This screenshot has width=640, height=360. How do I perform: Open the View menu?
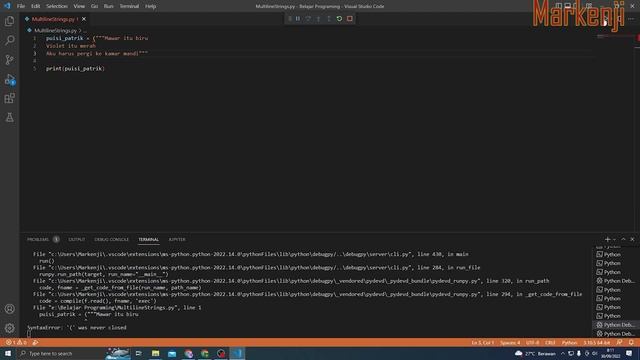[79, 6]
